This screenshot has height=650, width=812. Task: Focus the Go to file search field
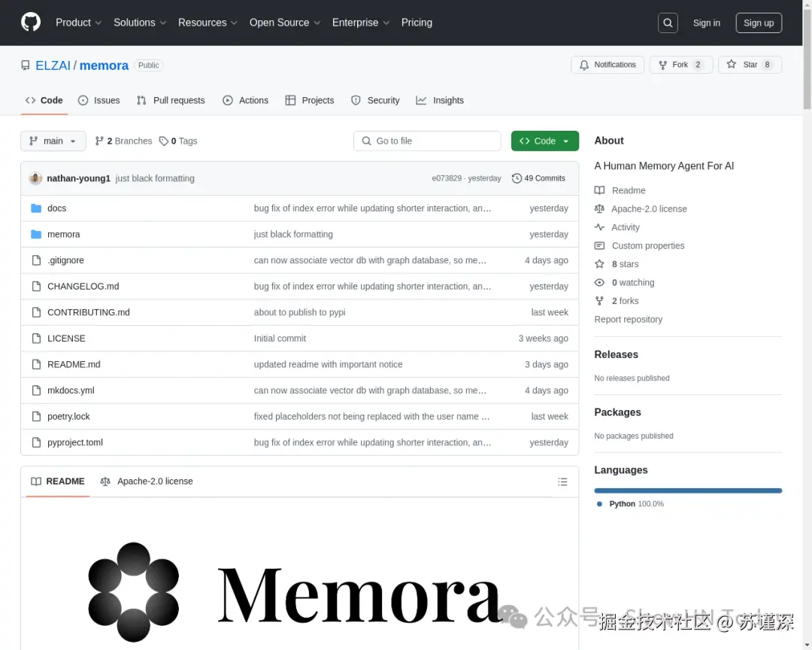[427, 141]
